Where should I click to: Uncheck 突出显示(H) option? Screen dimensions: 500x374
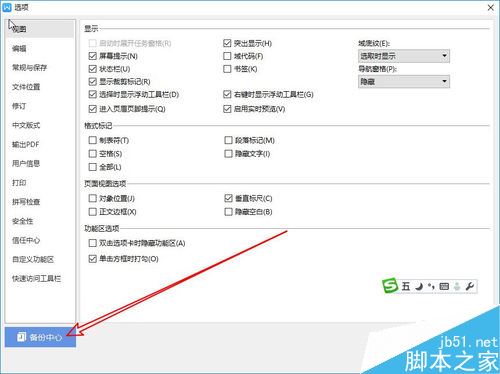227,43
